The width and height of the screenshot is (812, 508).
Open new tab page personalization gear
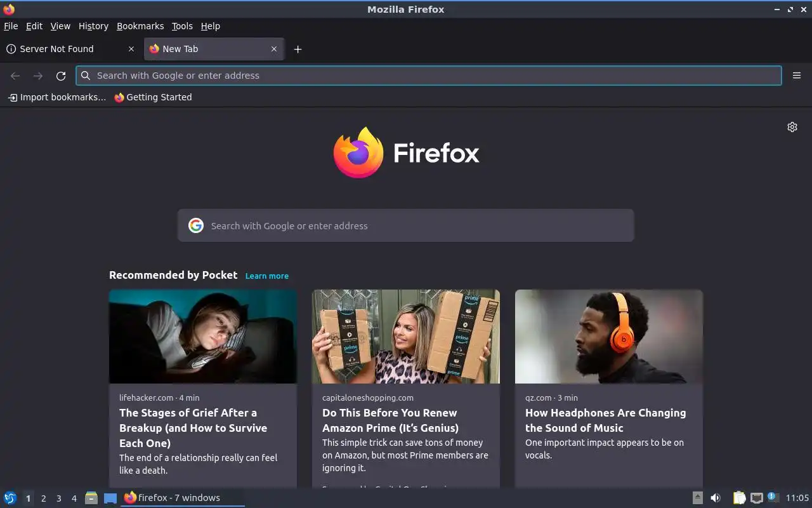[x=792, y=127]
